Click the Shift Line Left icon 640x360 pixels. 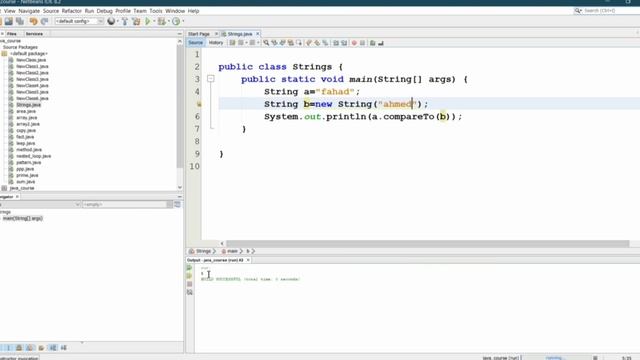pos(336,43)
